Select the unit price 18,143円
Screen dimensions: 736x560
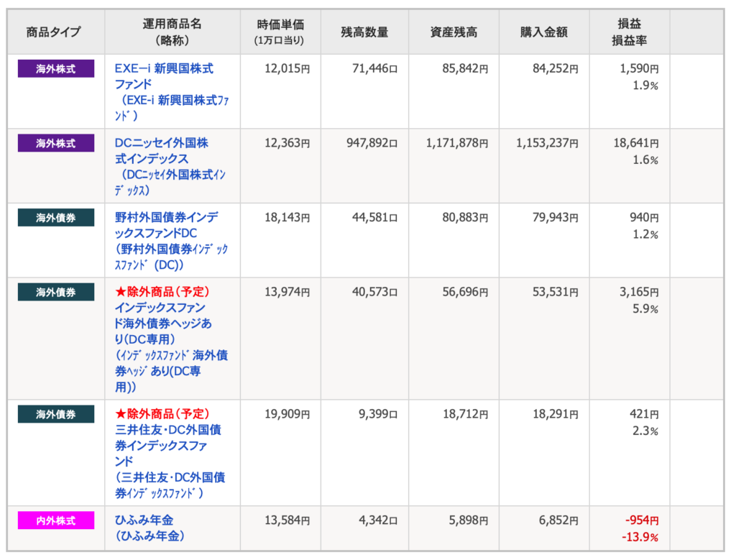(287, 217)
